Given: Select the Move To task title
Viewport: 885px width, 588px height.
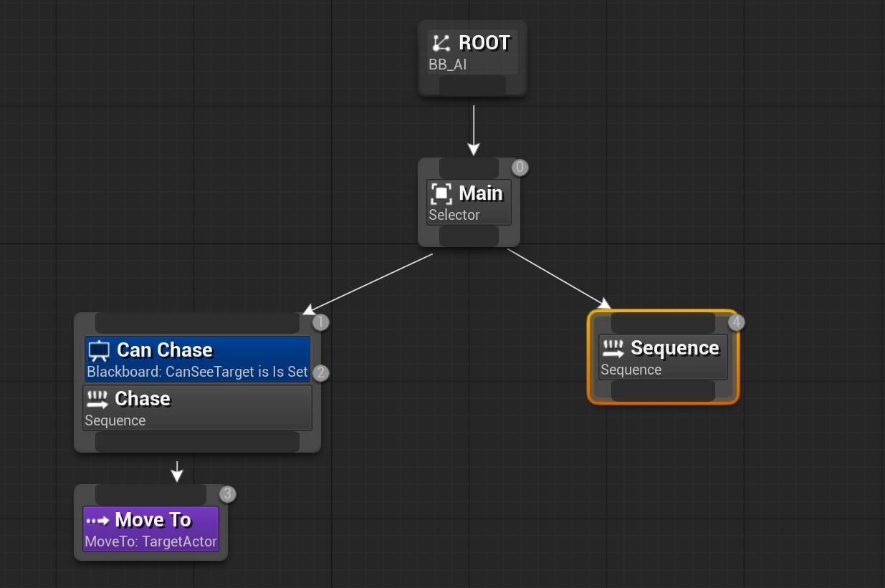Looking at the screenshot, I should 153,520.
